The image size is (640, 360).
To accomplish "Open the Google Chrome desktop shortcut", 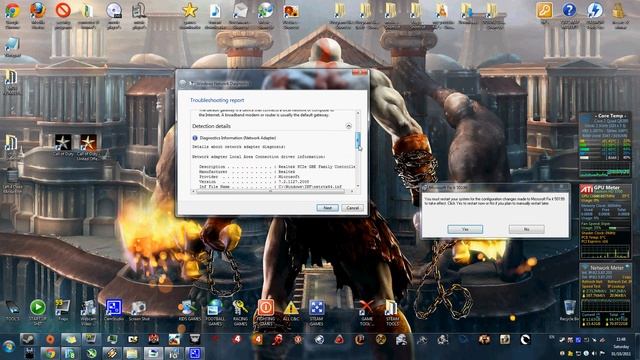I will click(13, 11).
